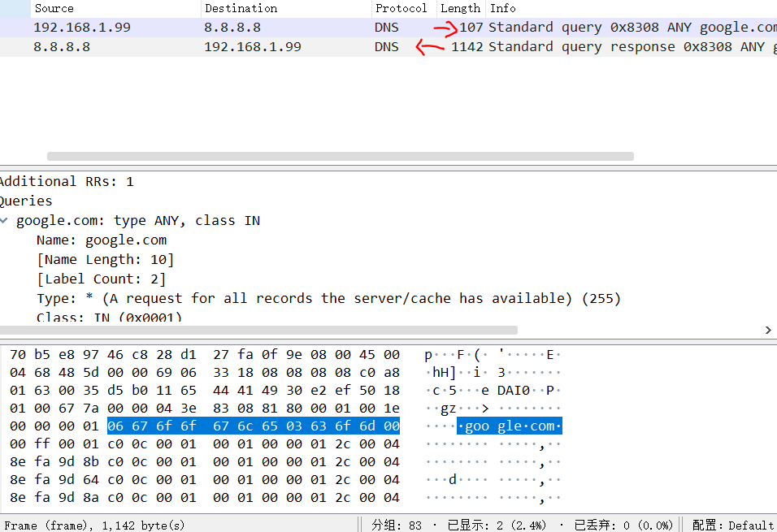Select "google.com: type ANY, class IN" row

(138, 220)
